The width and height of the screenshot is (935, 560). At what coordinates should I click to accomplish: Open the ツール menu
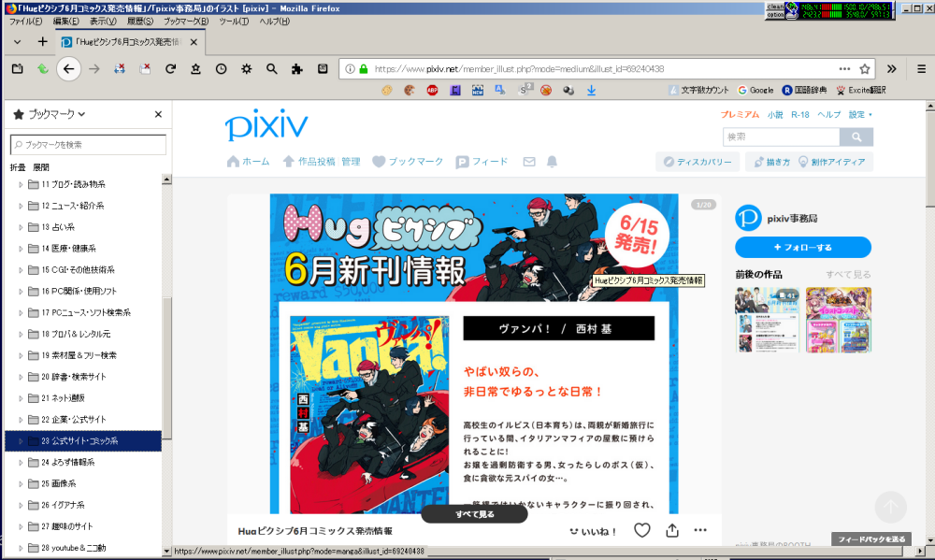234,21
